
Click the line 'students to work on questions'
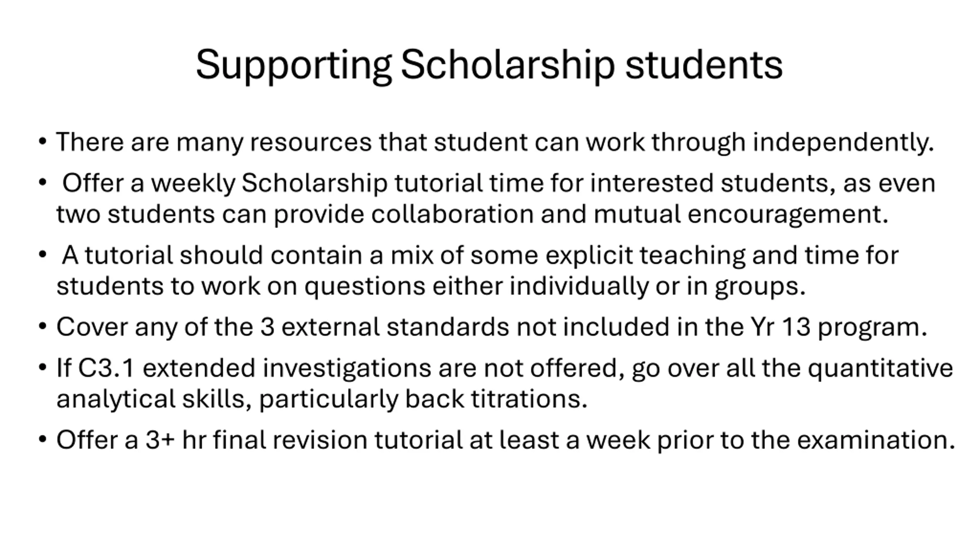(x=431, y=287)
